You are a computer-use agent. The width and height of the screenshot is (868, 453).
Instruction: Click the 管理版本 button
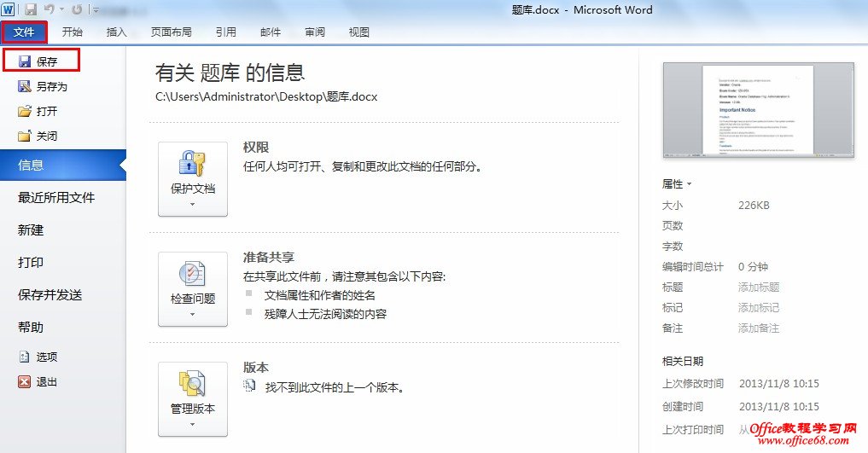click(193, 398)
